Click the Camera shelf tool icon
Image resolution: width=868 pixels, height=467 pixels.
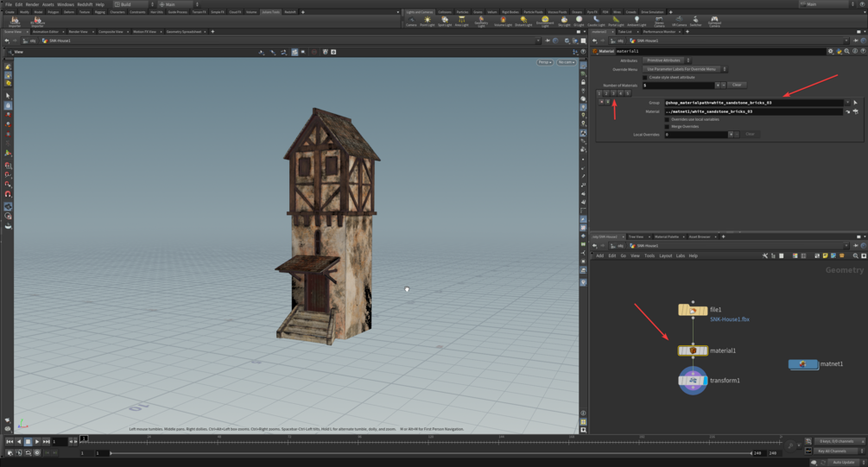(411, 20)
